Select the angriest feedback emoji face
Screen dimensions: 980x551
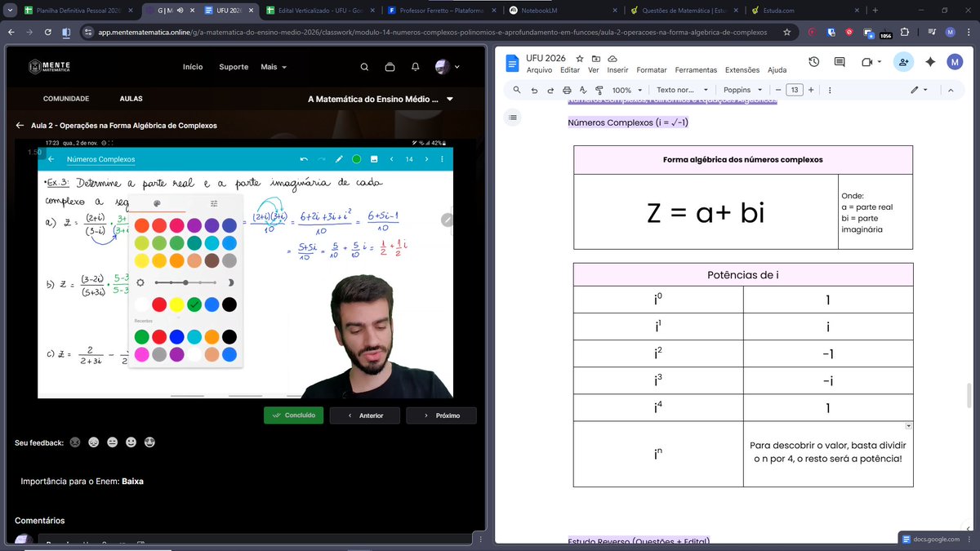[x=75, y=442]
